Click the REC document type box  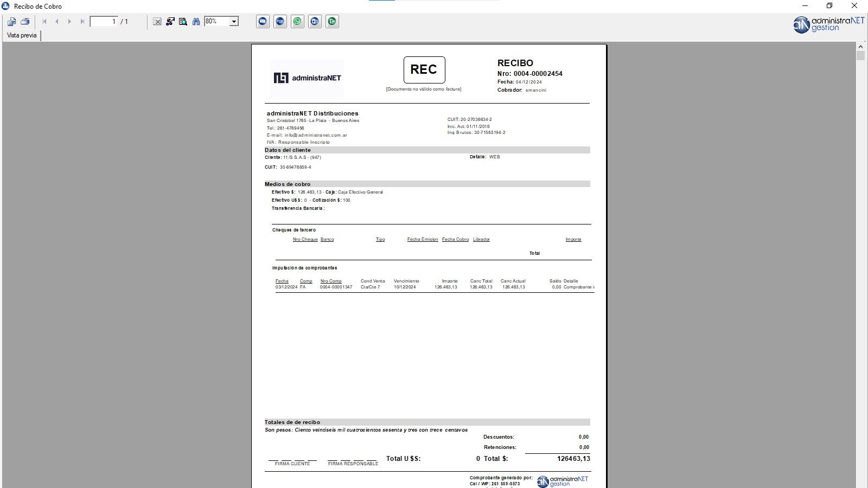click(x=424, y=70)
